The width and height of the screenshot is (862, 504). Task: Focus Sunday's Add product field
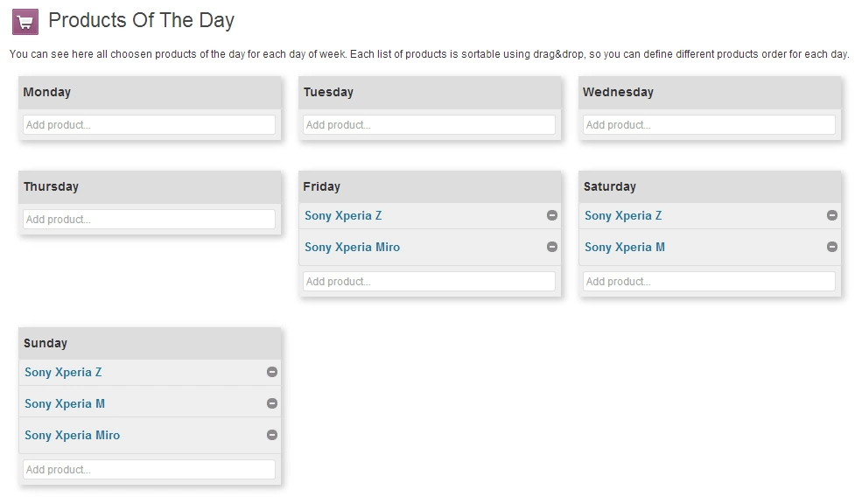[x=149, y=469]
